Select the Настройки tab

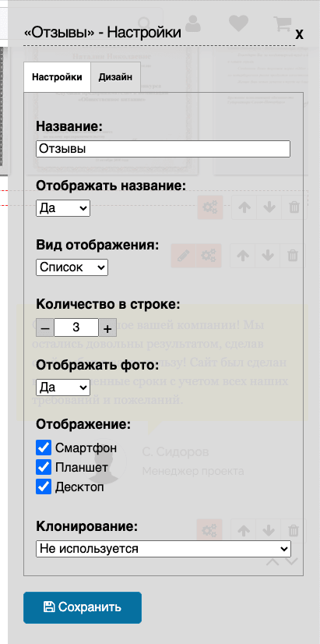57,77
